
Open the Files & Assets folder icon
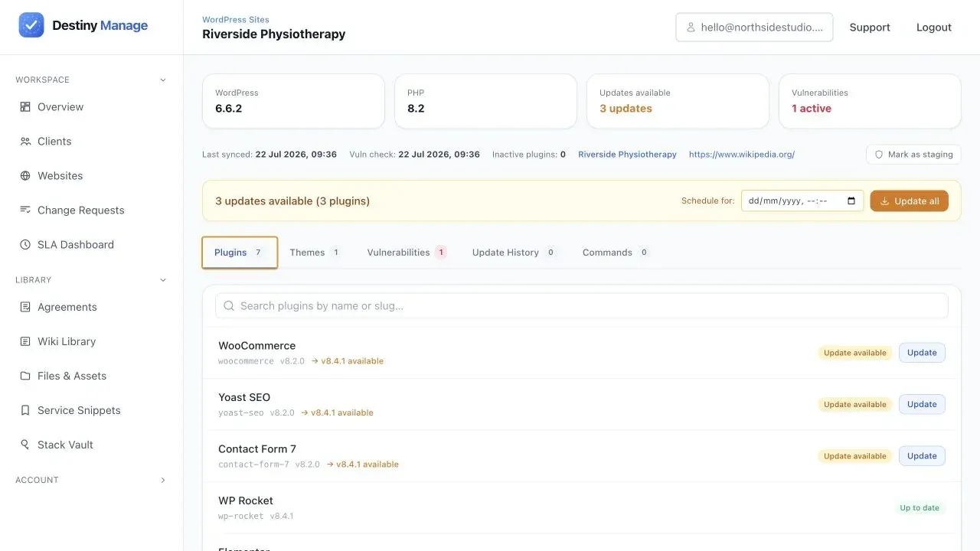click(x=25, y=376)
